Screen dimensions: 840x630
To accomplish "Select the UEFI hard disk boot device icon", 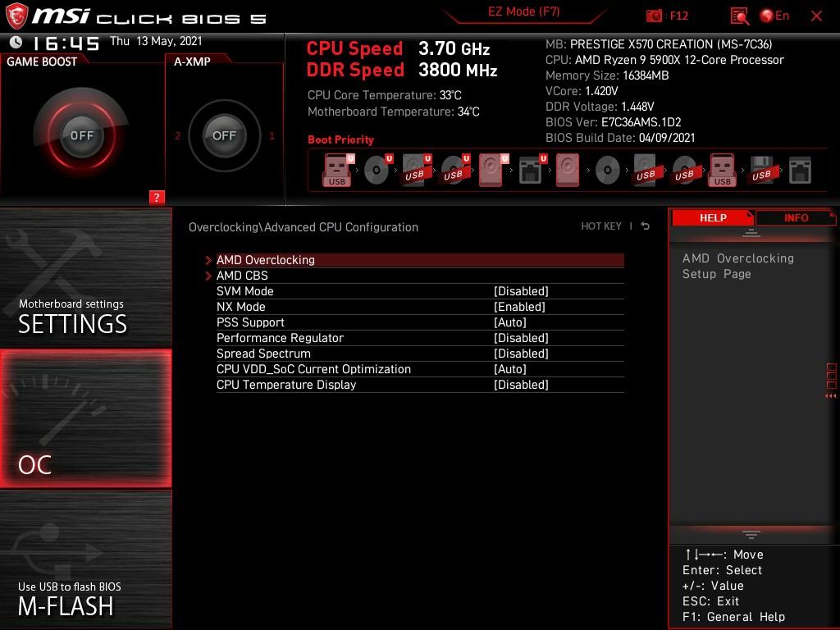I will pyautogui.click(x=493, y=171).
